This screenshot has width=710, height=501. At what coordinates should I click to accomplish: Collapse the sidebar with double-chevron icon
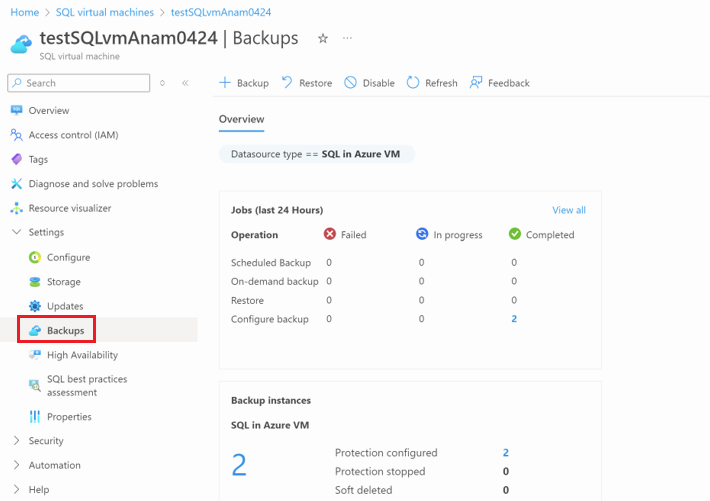185,83
